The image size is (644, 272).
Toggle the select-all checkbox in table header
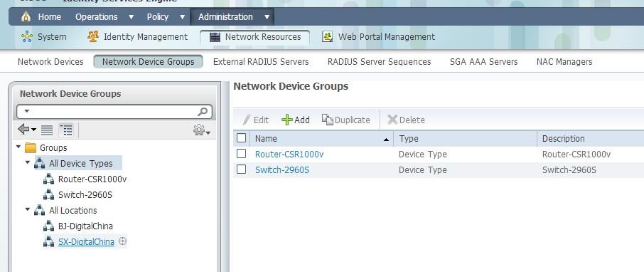(242, 138)
